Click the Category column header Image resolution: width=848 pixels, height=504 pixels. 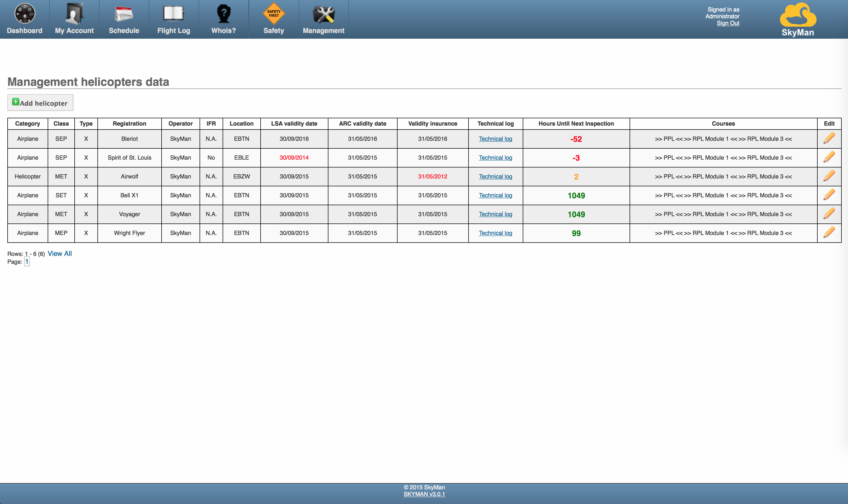click(27, 124)
